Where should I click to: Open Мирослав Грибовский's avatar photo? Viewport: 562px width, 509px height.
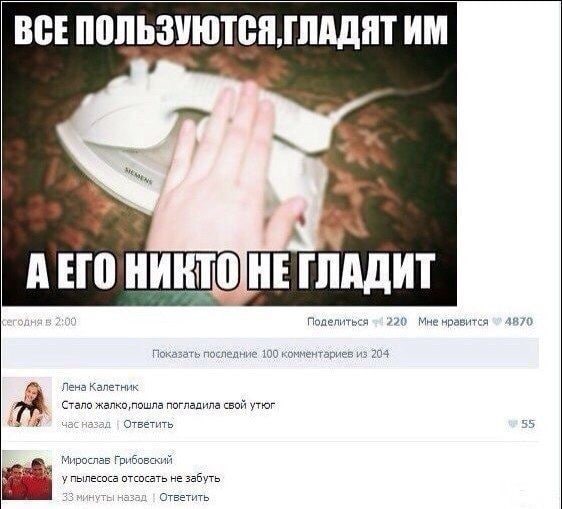27,475
